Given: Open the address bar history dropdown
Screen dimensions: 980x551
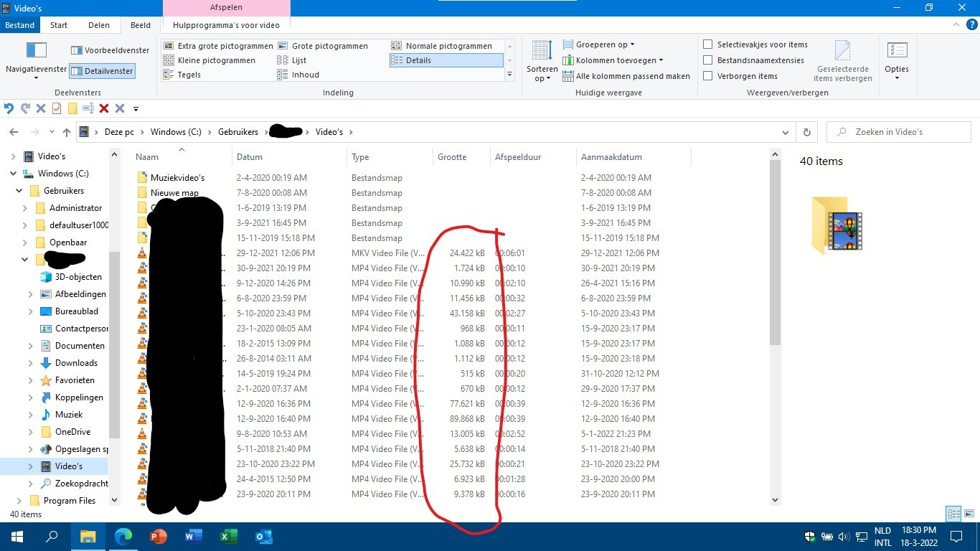Looking at the screenshot, I should 787,132.
